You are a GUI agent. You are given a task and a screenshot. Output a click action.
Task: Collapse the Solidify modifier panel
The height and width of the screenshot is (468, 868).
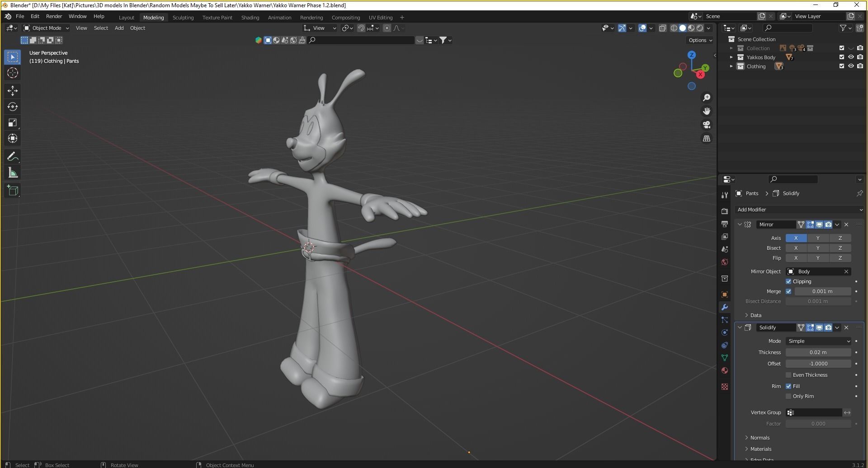pos(740,328)
